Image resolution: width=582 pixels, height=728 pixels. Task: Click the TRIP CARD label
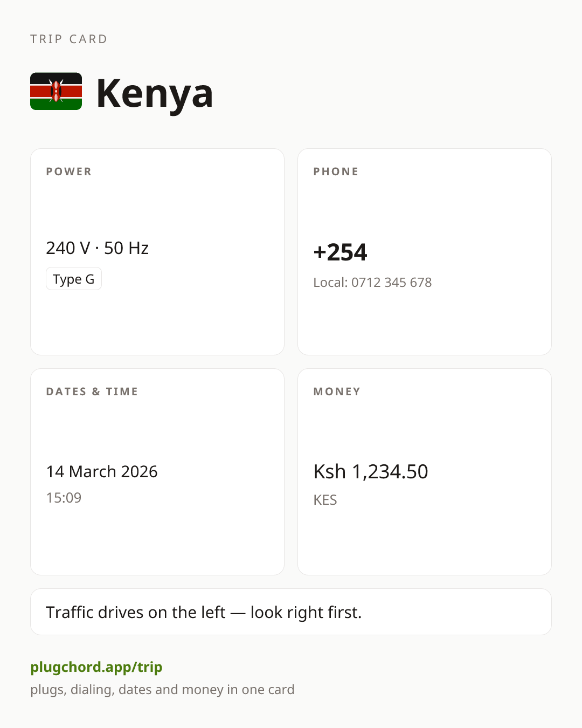[69, 39]
